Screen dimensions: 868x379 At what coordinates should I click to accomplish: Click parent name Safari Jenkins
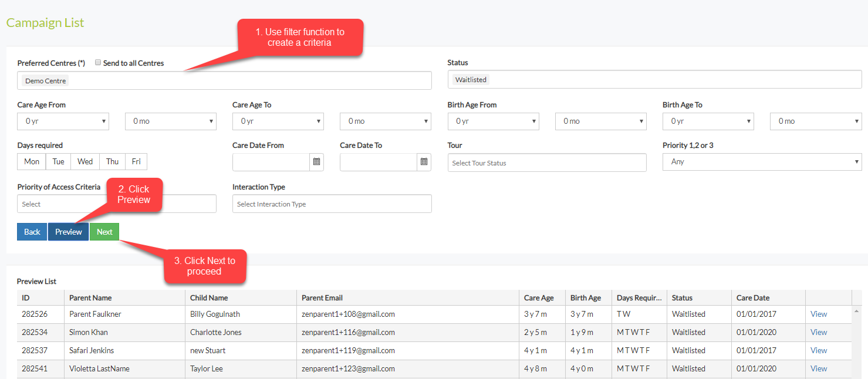(x=92, y=350)
